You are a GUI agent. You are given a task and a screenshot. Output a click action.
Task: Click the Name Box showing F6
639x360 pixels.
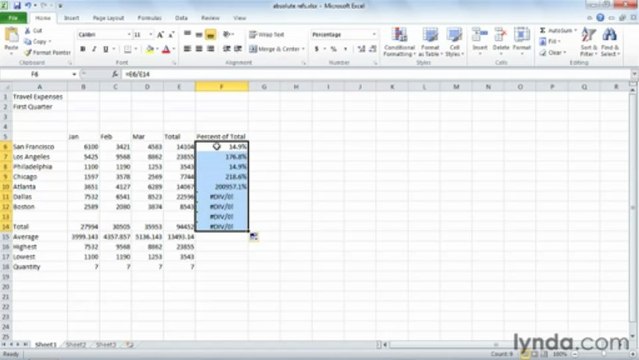pyautogui.click(x=36, y=74)
